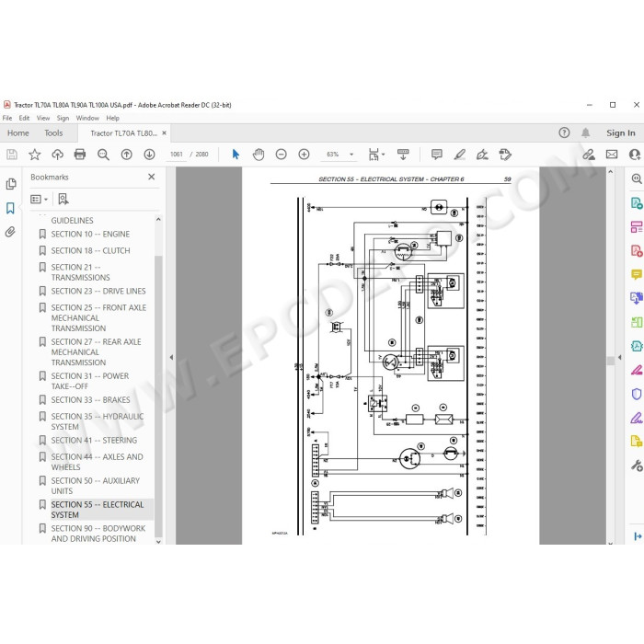Image resolution: width=644 pixels, height=644 pixels.
Task: Open notifications bell icon
Action: tap(586, 132)
